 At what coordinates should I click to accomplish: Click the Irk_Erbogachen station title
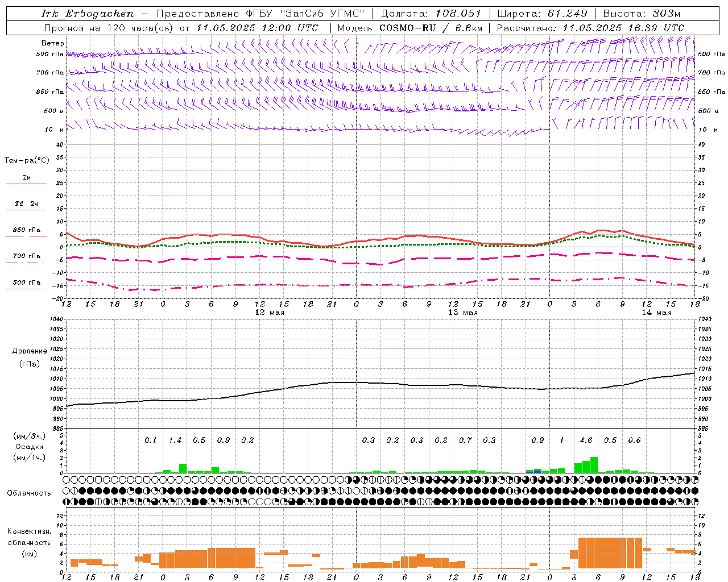tap(88, 14)
